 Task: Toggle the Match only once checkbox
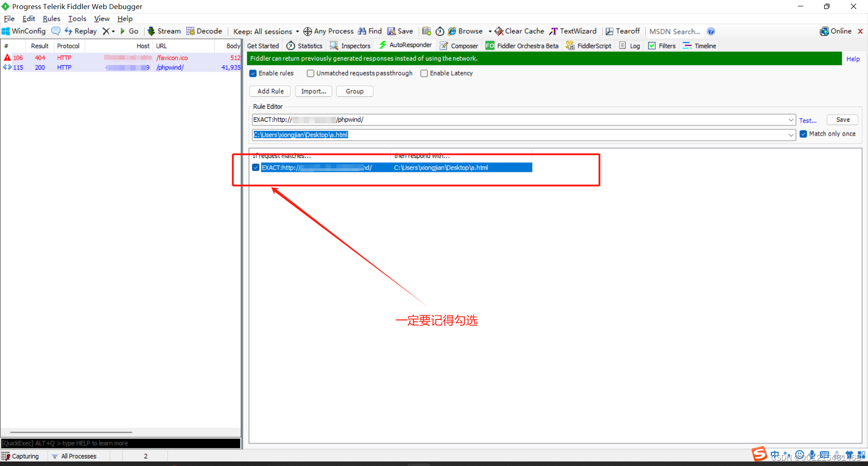click(803, 134)
